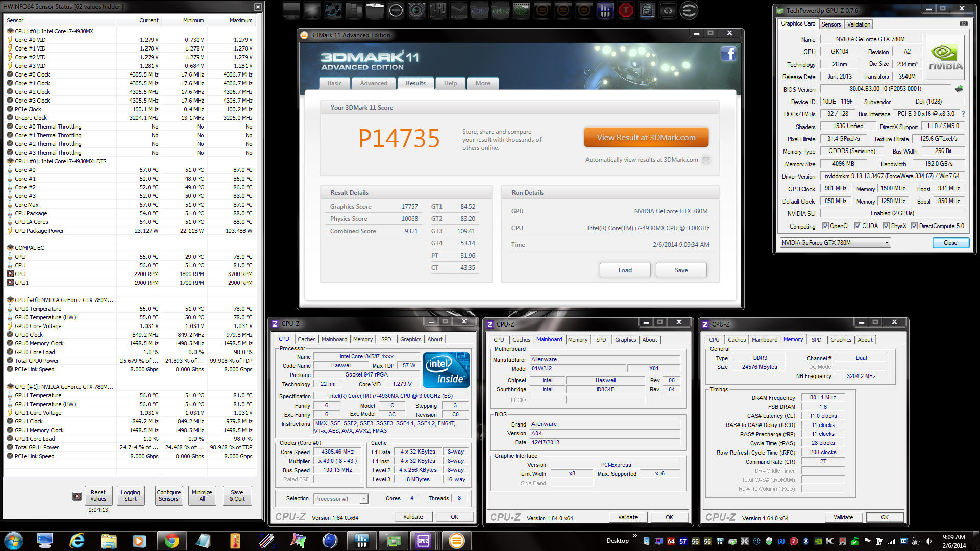
Task: Click the volume speaker tray icon
Action: coord(928,541)
